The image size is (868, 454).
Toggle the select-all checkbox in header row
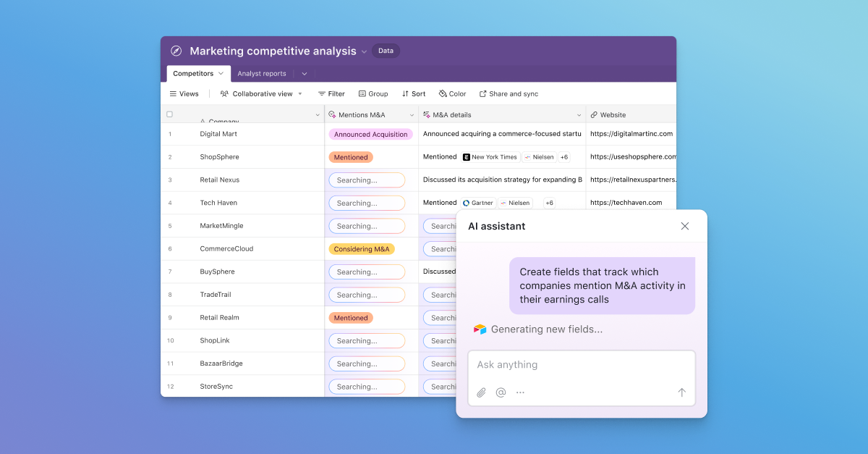169,114
